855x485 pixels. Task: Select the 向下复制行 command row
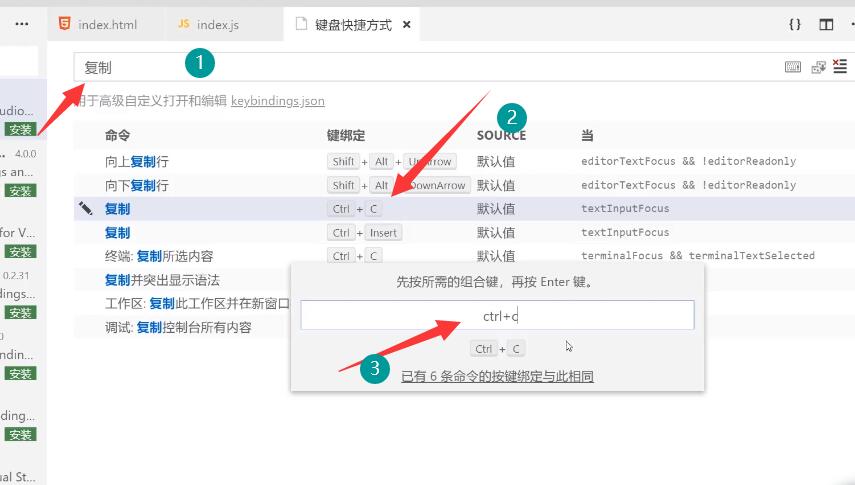464,185
